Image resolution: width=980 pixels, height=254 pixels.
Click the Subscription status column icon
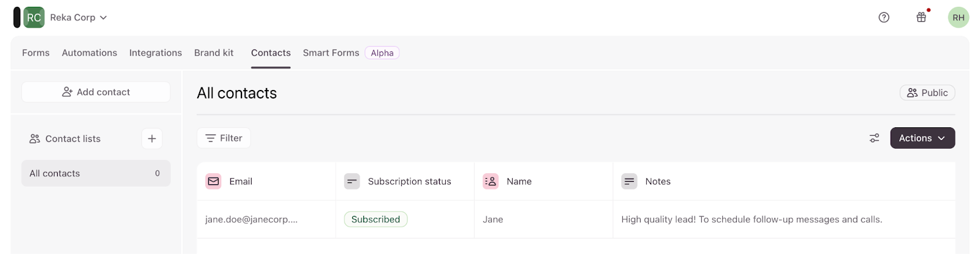pyautogui.click(x=352, y=181)
